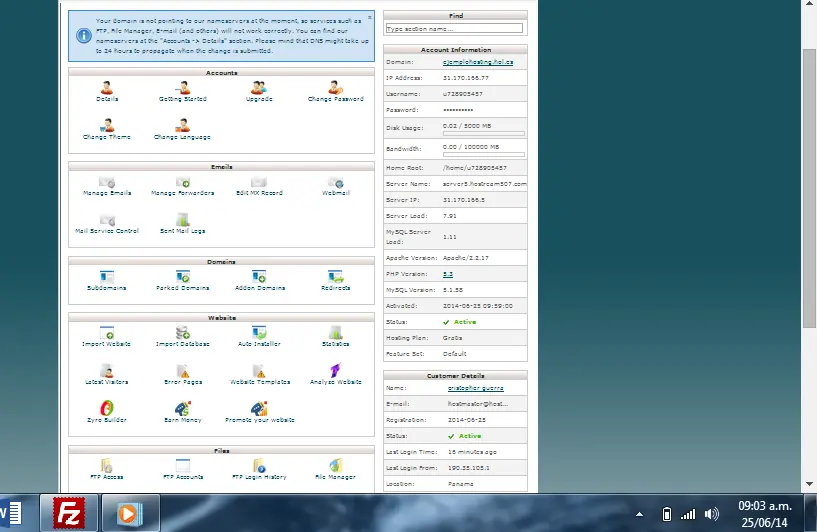
Task: Open Parked Domains
Action: click(x=182, y=277)
